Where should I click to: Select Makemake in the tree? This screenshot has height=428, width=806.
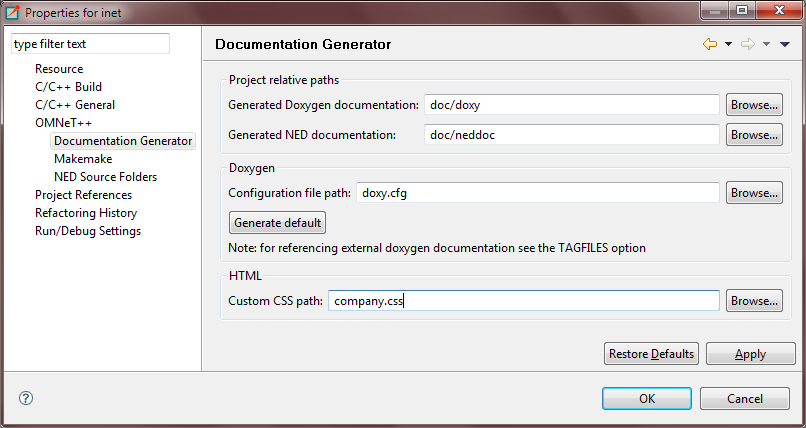(x=83, y=159)
